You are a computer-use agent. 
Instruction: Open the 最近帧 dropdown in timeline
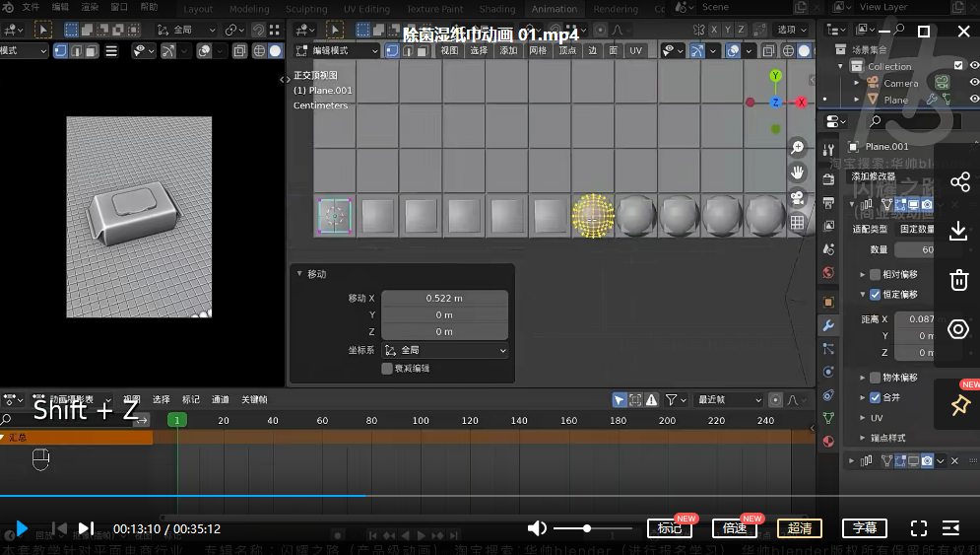(729, 400)
